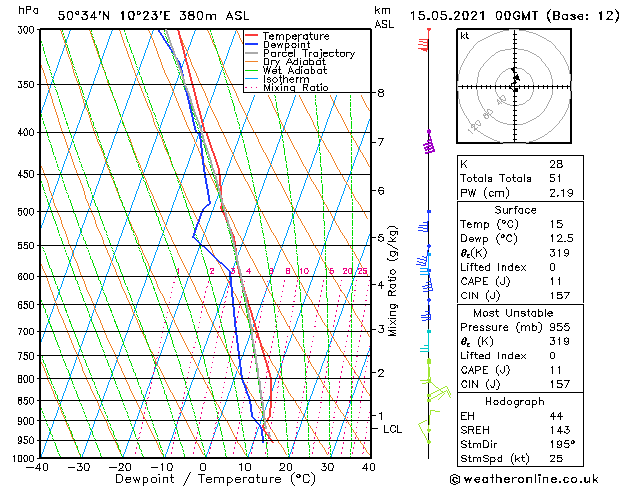Click the hodograph center
The image size is (629, 486).
click(515, 86)
